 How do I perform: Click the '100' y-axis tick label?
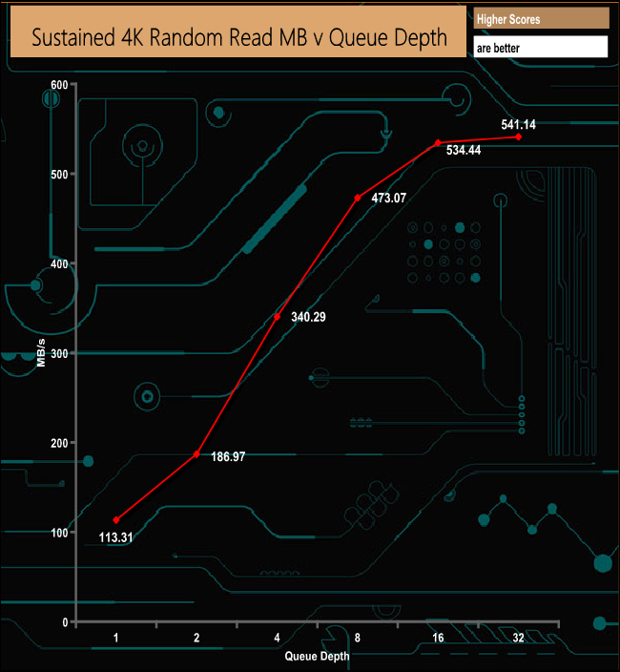pyautogui.click(x=59, y=533)
